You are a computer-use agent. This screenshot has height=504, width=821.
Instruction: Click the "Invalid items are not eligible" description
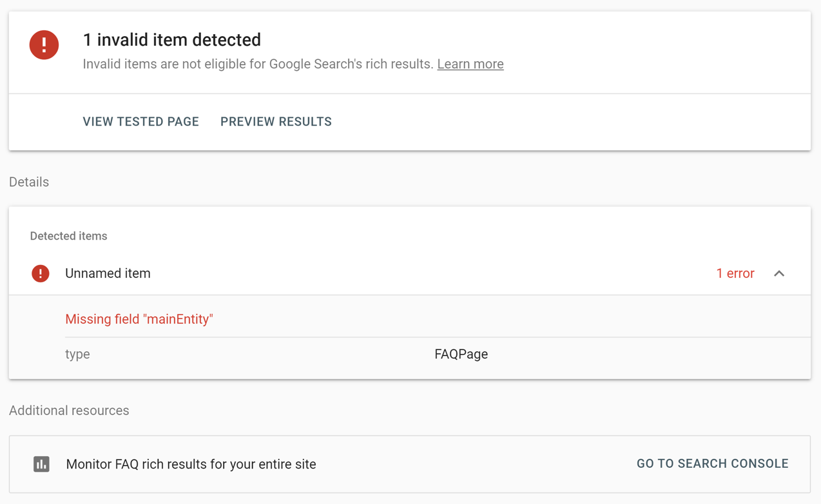point(258,64)
